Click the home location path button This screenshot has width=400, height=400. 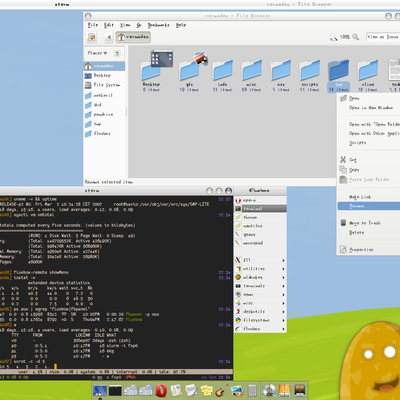tap(133, 37)
